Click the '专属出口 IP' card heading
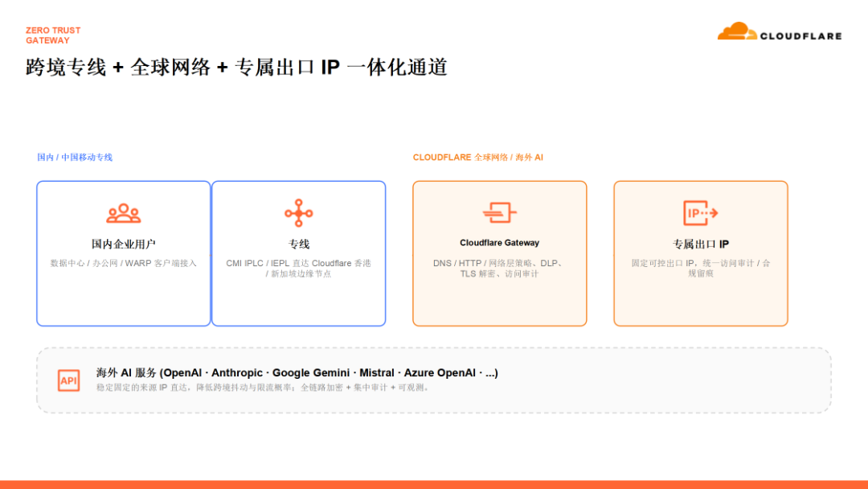868x489 pixels. tap(700, 244)
